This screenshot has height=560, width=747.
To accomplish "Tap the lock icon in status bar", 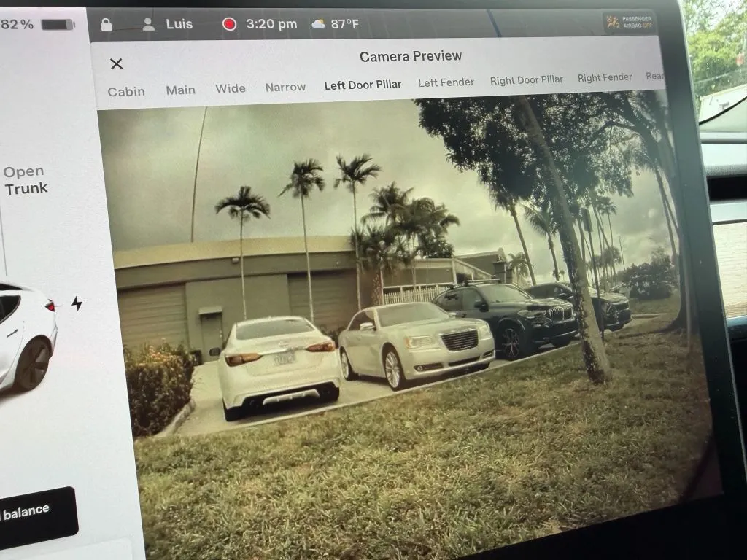I will [x=107, y=25].
